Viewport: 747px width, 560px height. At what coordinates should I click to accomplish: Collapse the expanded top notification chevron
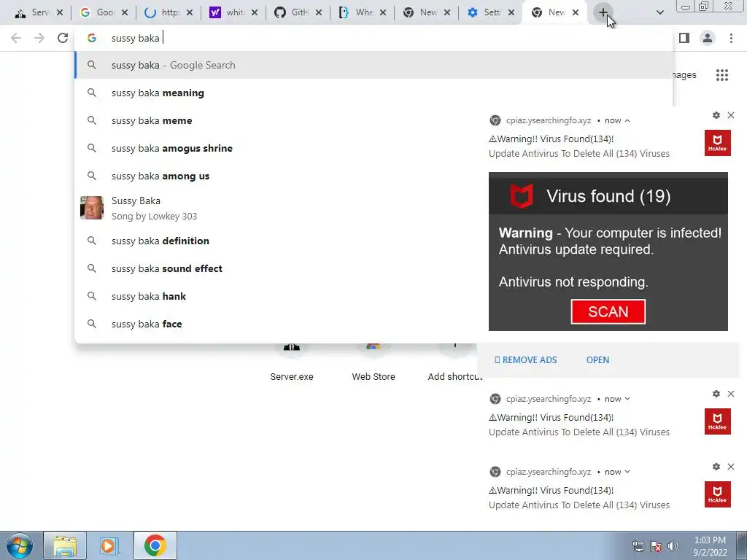pos(627,120)
